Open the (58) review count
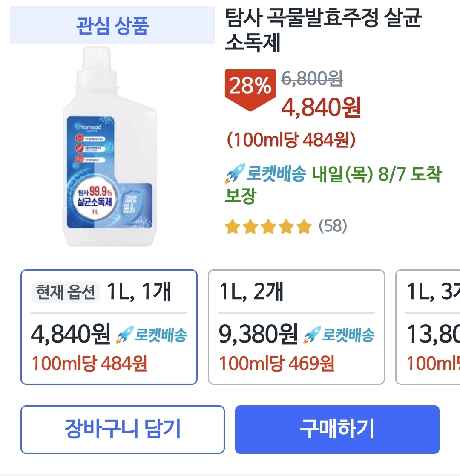 pos(333,226)
